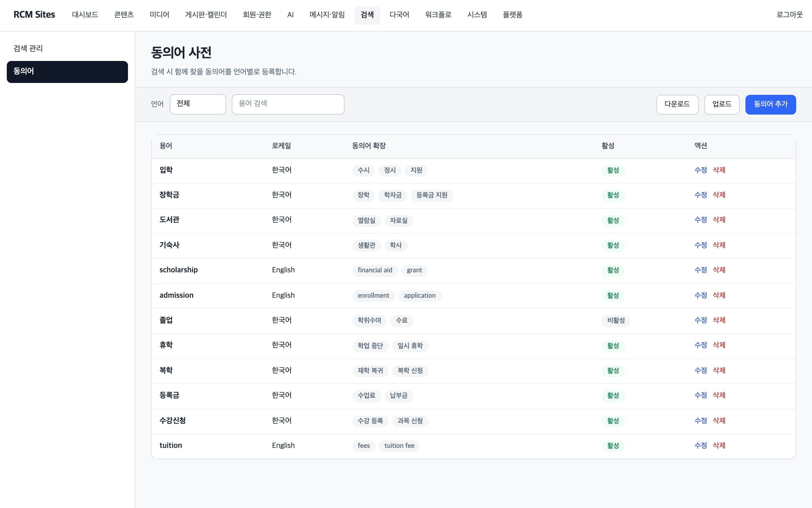Click 수정 for the 복학 row
Viewport: 812px width, 508px height.
700,370
